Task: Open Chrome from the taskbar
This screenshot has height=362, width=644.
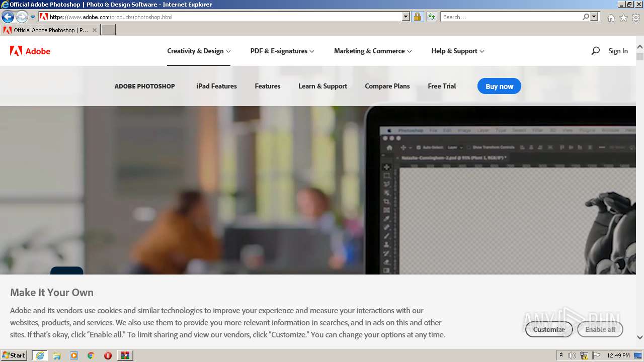Action: (91, 355)
